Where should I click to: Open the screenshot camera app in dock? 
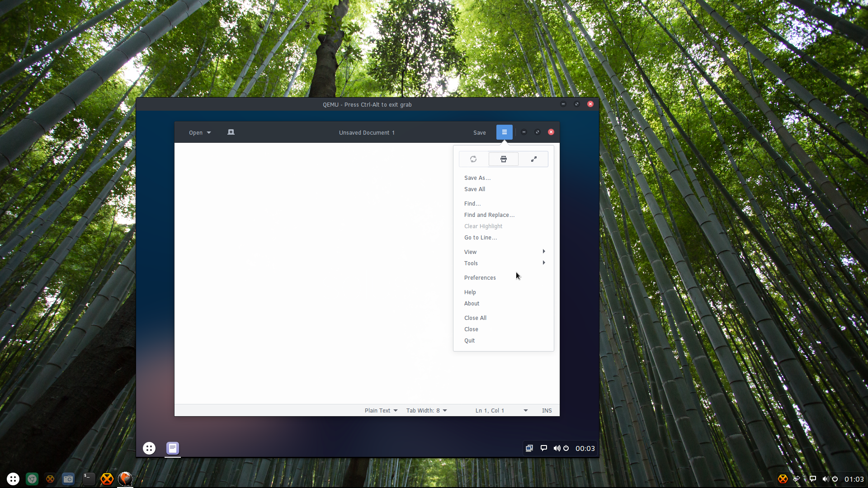68,479
